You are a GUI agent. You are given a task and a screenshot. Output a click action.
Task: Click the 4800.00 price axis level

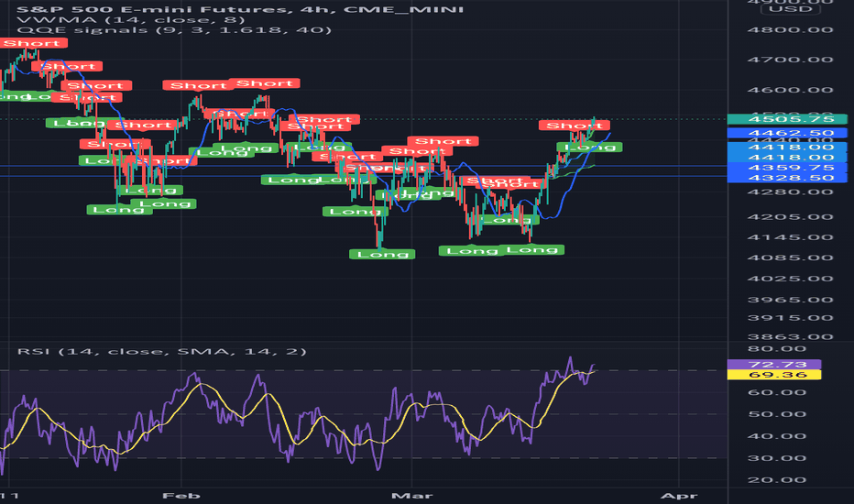790,29
